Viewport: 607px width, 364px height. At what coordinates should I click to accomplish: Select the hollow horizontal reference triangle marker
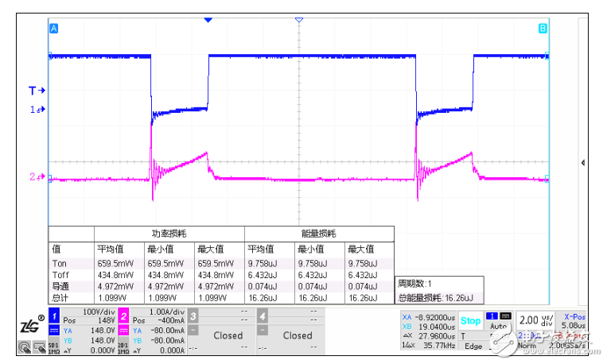point(299,20)
